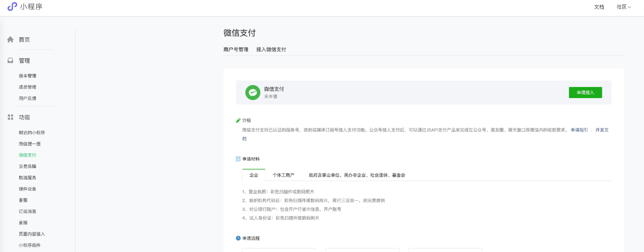Go to 首页 in sidebar
Screen dimensions: 644x252
(x=24, y=40)
